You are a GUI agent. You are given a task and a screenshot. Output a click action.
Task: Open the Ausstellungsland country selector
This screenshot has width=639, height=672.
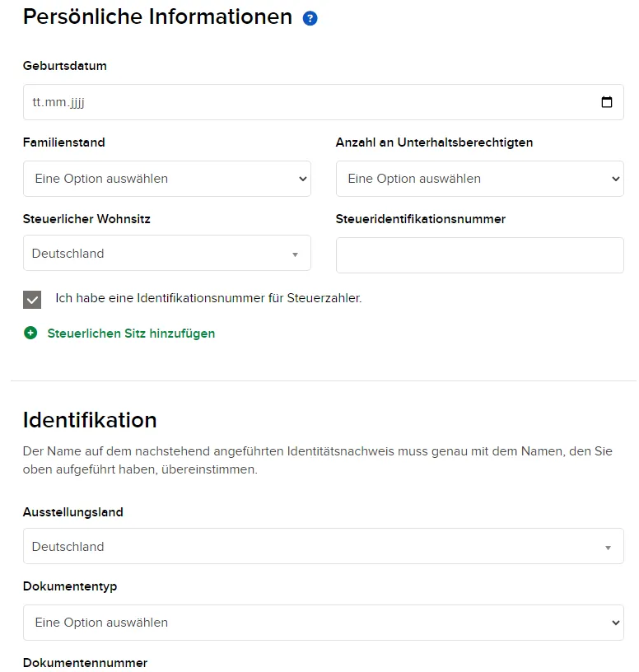tap(323, 547)
